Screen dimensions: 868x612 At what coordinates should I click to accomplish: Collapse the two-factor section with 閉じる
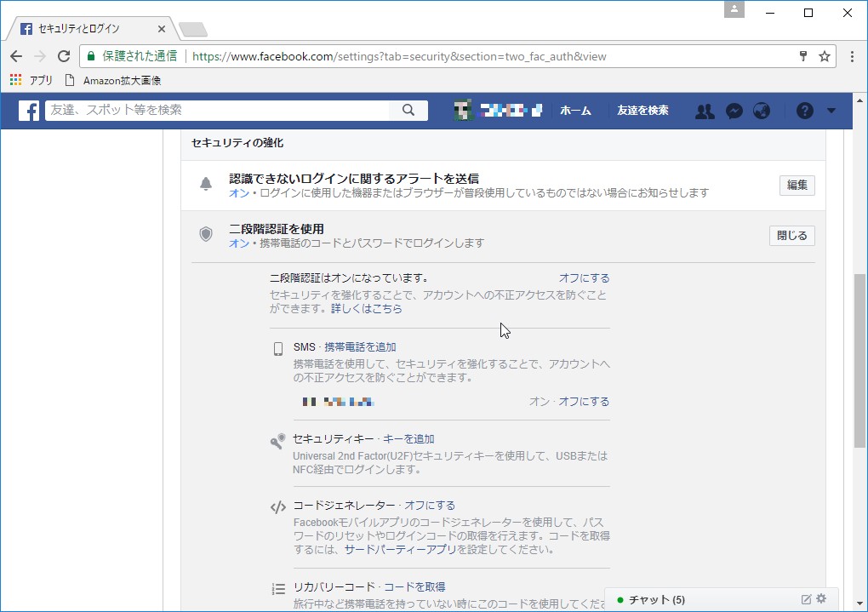[791, 235]
